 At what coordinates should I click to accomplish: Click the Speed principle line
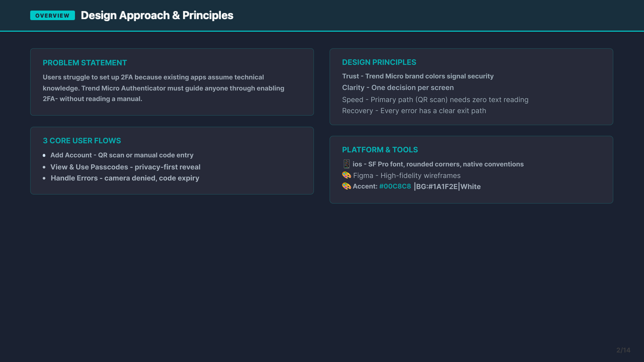[x=435, y=100]
